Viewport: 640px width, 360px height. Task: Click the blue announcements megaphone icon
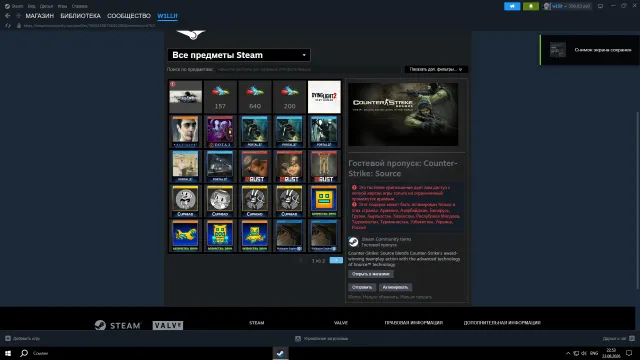pyautogui.click(x=512, y=6)
